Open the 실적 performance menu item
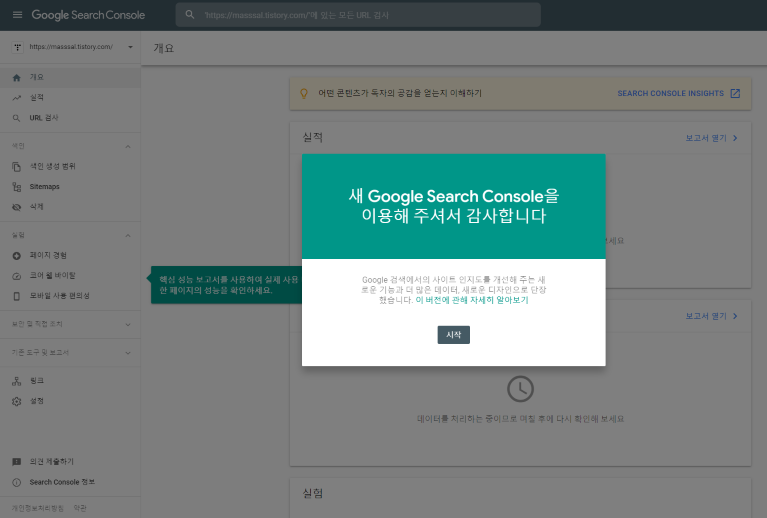Screen dimensions: 767x518 [70, 97]
